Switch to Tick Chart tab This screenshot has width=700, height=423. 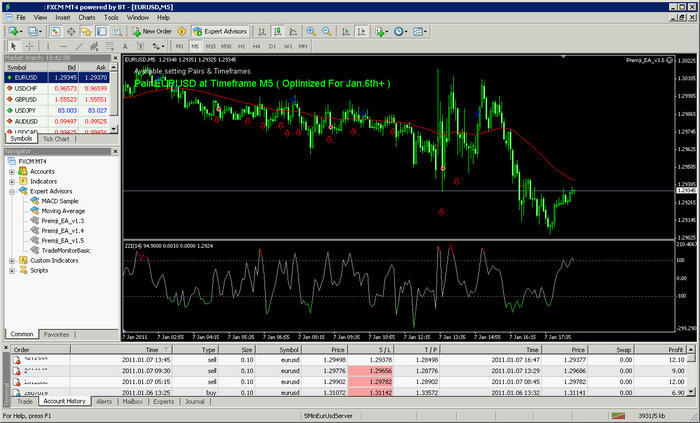click(x=56, y=139)
